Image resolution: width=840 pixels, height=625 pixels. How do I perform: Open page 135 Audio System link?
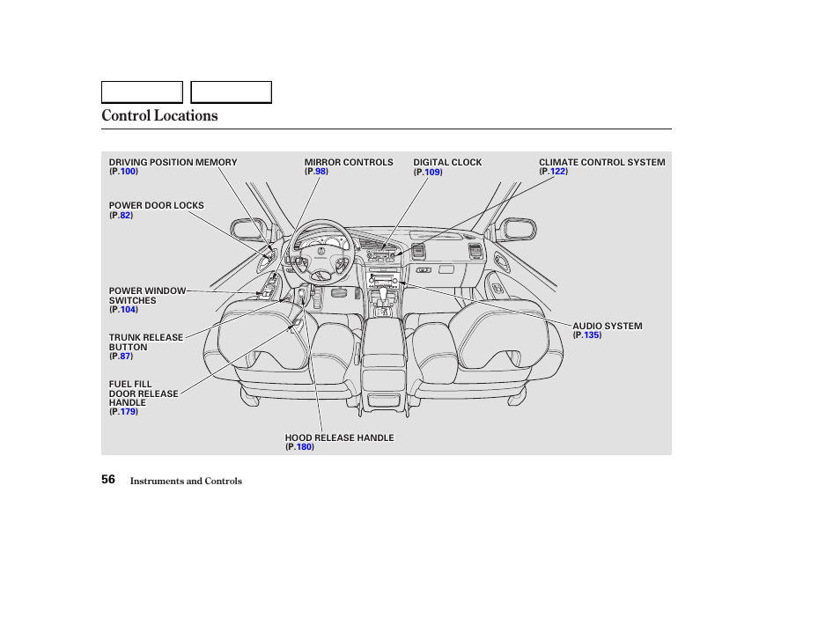592,335
